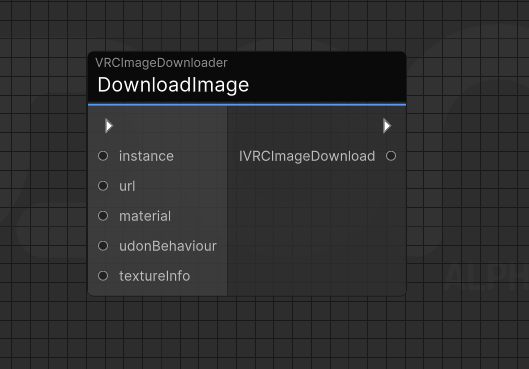Select the material input port circle
Screen dimensions: 529x369
pyautogui.click(x=103, y=216)
